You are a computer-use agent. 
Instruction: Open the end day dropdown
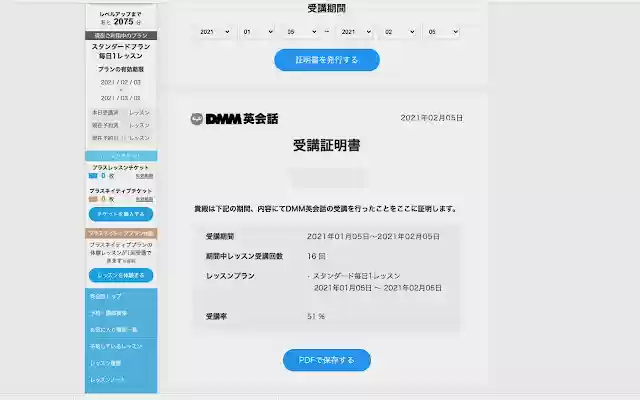(x=443, y=32)
